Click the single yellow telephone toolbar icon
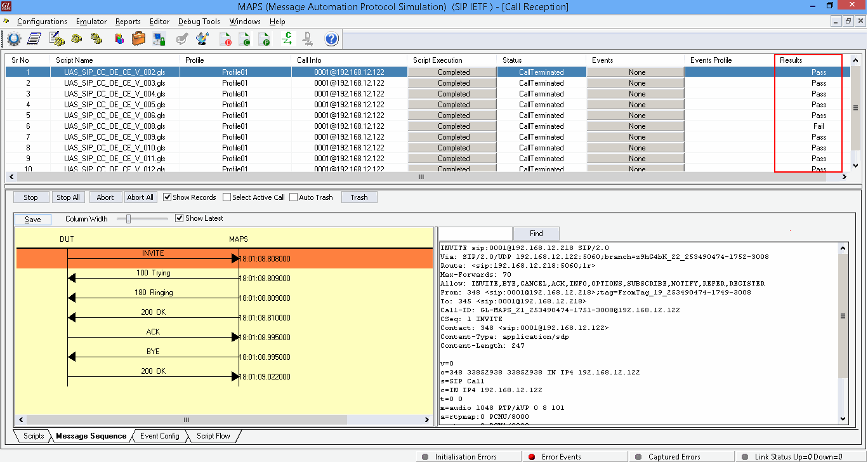 pos(77,39)
